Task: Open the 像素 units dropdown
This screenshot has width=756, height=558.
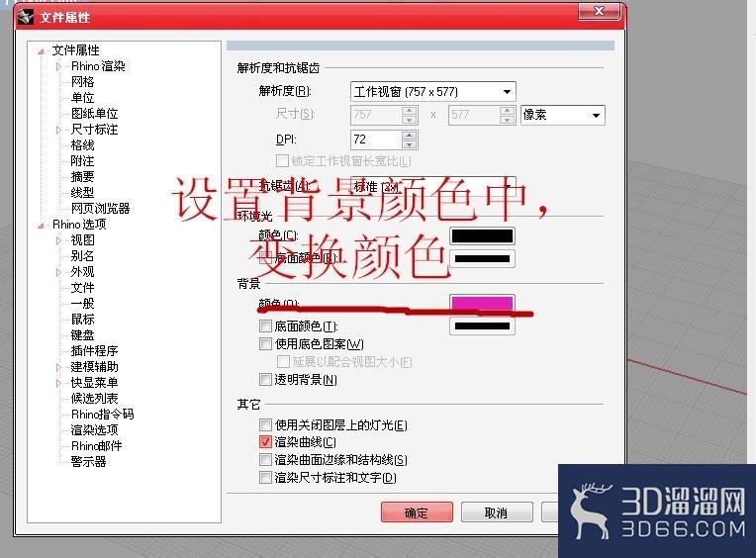Action: pos(563,115)
